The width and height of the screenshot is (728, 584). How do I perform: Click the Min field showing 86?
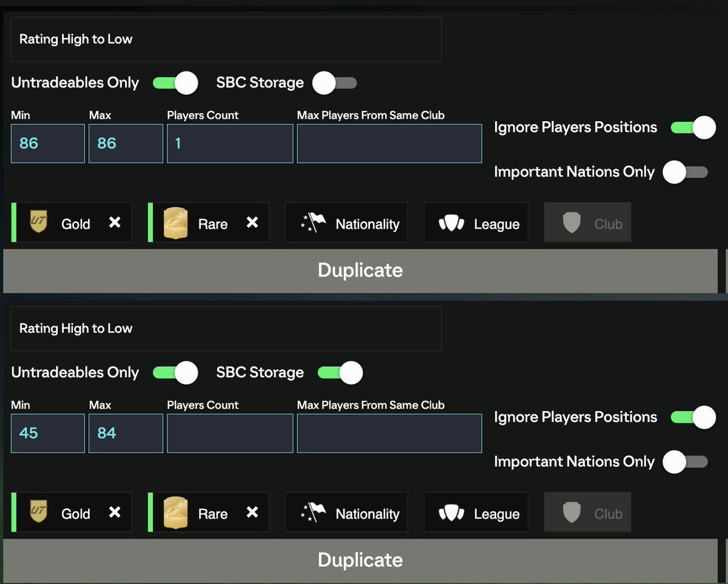pos(48,144)
